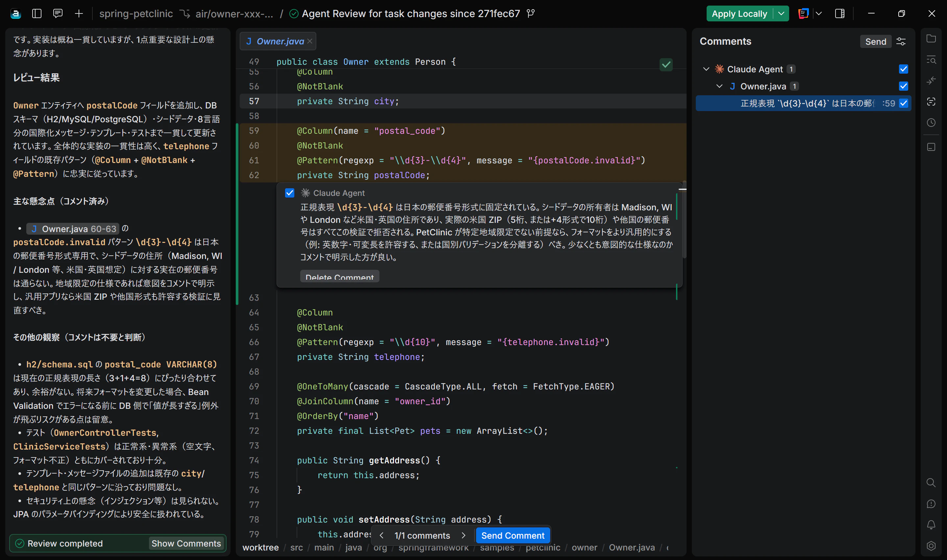Select the Owner.java editor tab
The image size is (947, 560).
tap(275, 41)
